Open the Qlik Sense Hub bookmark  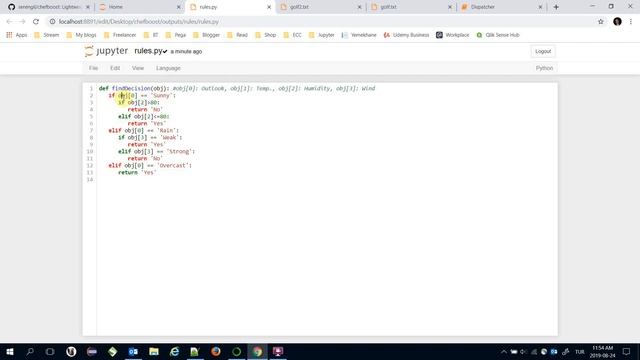pyautogui.click(x=498, y=35)
